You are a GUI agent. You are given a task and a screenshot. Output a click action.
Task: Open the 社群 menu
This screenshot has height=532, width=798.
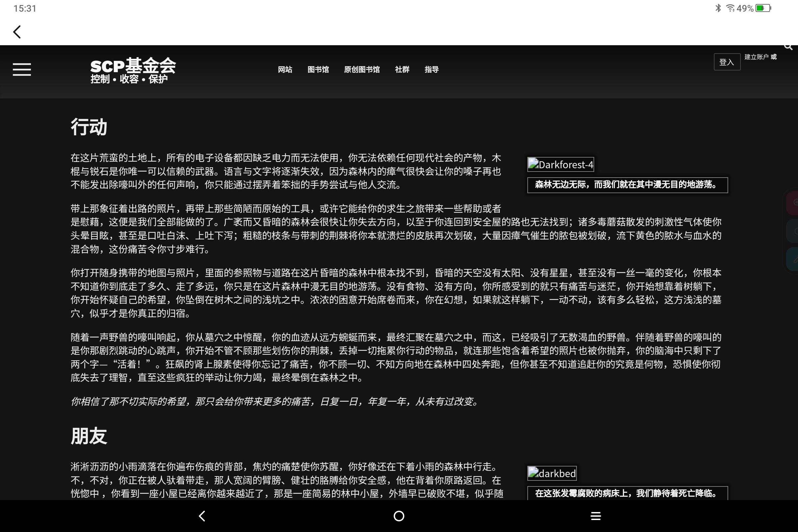pyautogui.click(x=402, y=69)
